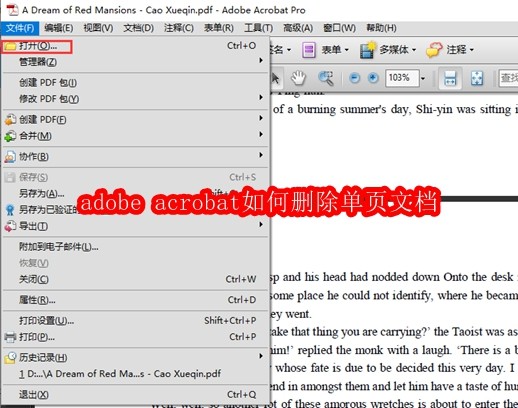Open the Tools (工具) menu

point(258,28)
